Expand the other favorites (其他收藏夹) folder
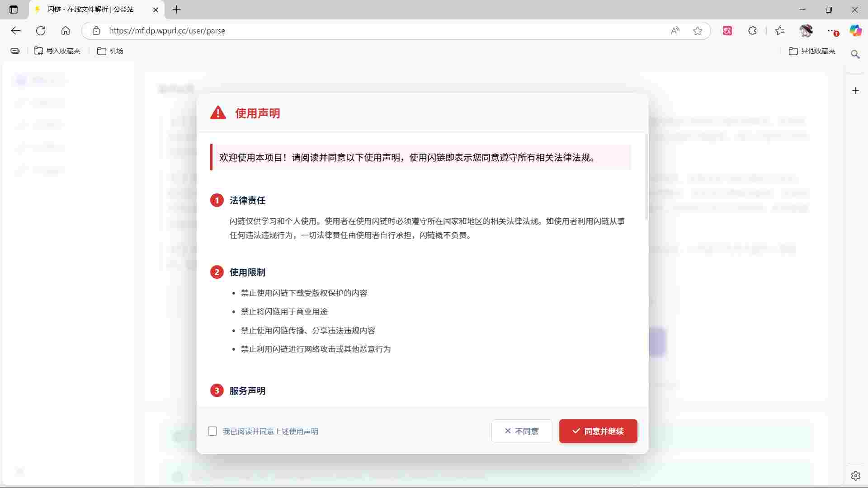Screen dimensions: 868x488 tap(812, 51)
